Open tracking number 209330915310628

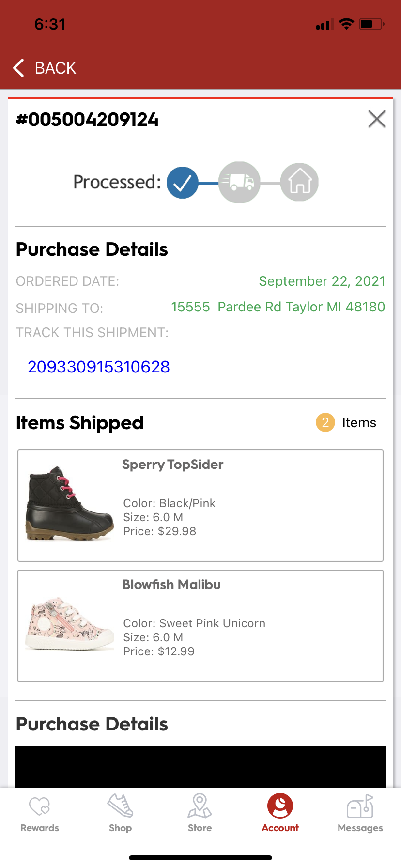(99, 367)
